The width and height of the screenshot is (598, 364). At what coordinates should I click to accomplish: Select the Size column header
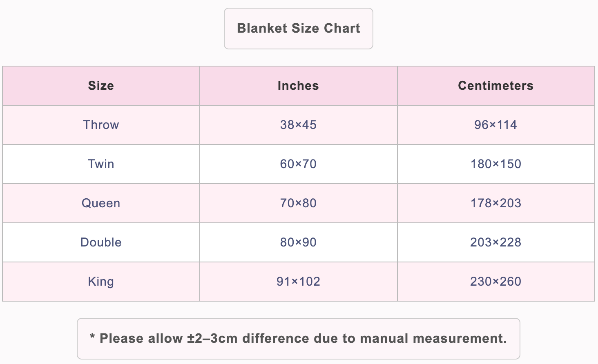click(101, 86)
